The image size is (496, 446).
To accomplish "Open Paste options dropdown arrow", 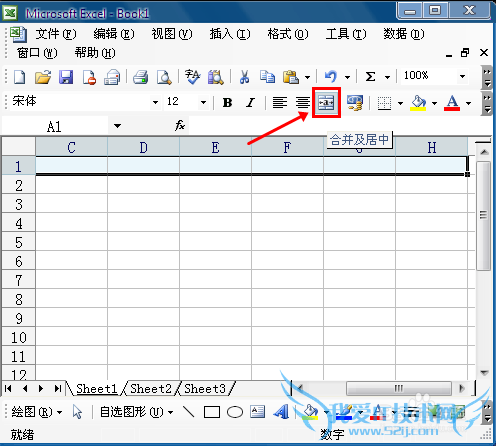I will coord(307,77).
